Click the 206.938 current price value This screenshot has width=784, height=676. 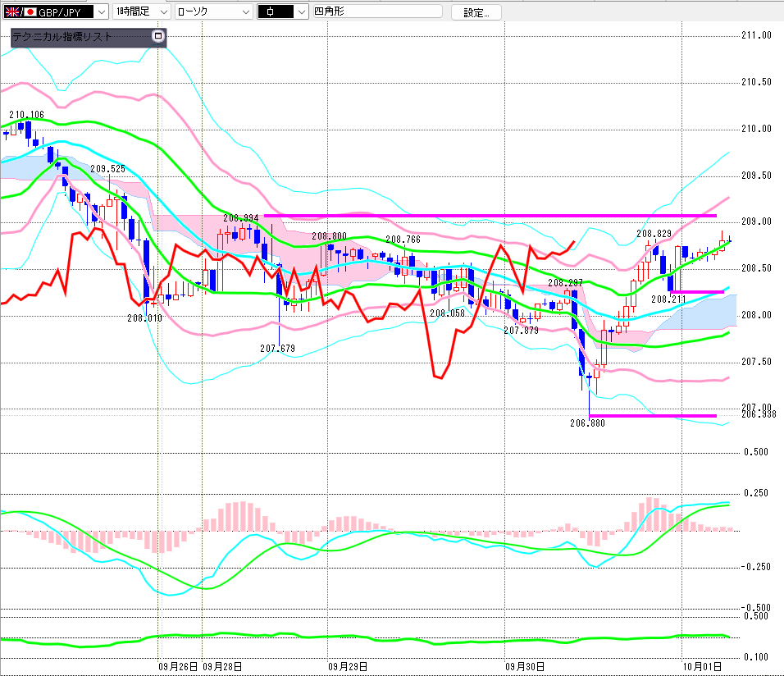click(759, 414)
